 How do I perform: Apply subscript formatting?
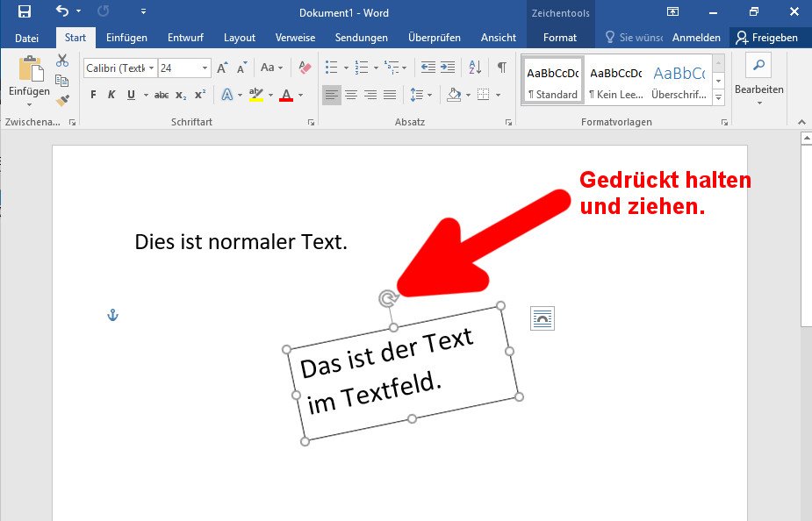(181, 94)
